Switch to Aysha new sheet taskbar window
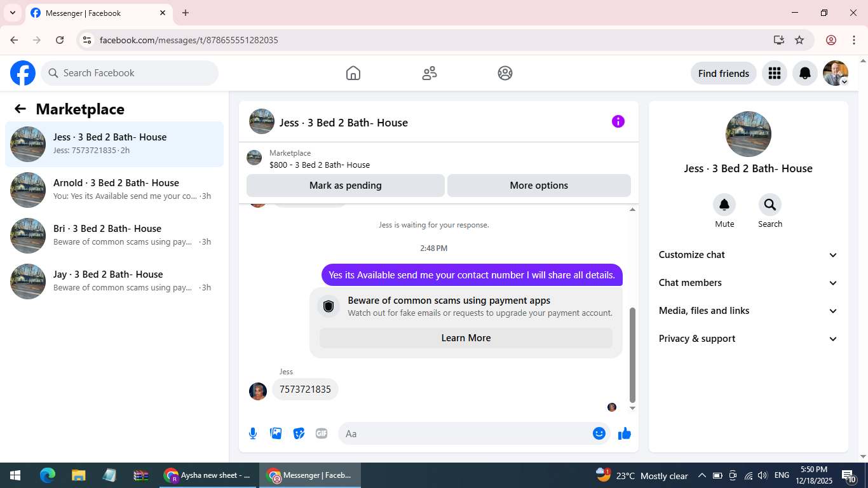Screen dimensions: 868x488 pyautogui.click(x=208, y=475)
